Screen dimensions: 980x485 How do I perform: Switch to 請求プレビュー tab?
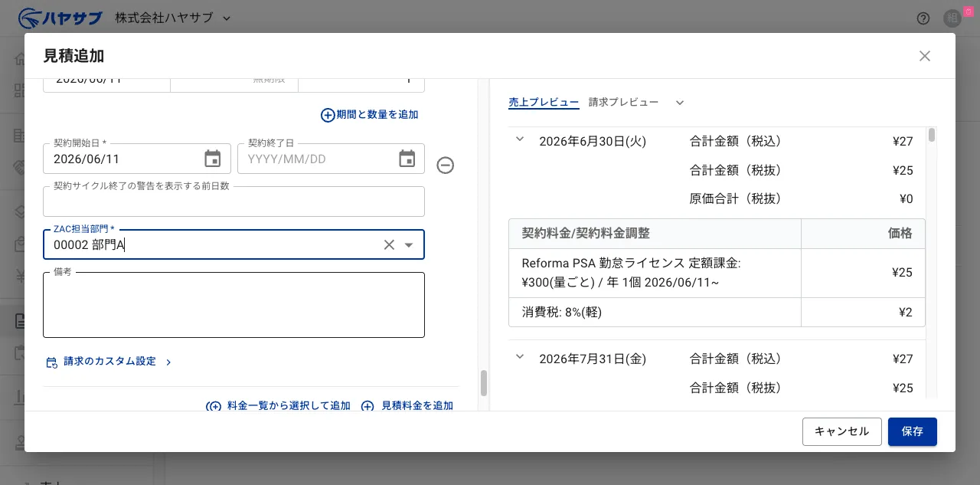623,103
